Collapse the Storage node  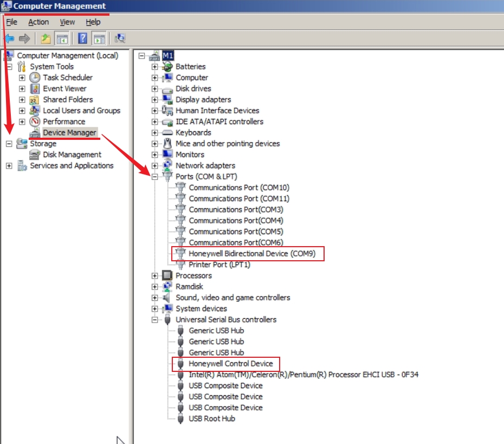point(9,144)
